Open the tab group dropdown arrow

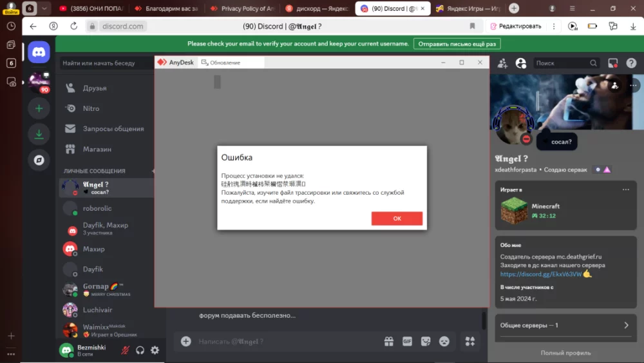[x=44, y=8]
